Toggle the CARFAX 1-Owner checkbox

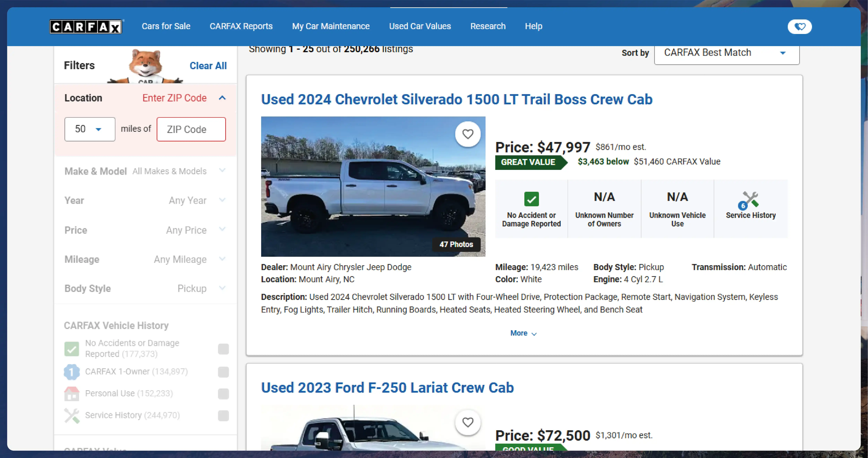pos(223,372)
